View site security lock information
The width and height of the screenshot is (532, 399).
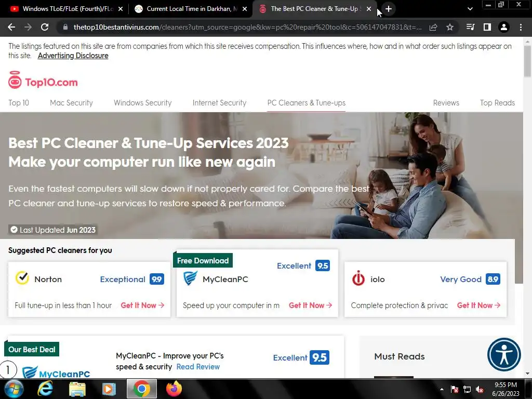coord(65,27)
